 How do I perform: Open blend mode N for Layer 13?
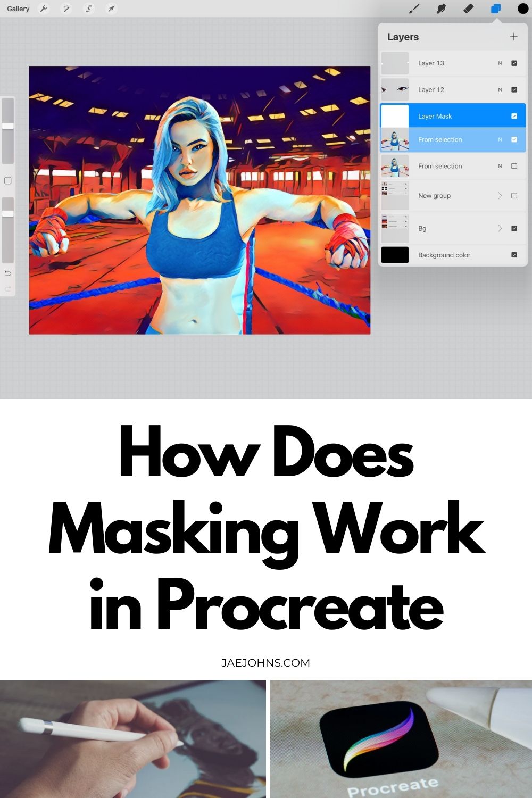tap(500, 63)
